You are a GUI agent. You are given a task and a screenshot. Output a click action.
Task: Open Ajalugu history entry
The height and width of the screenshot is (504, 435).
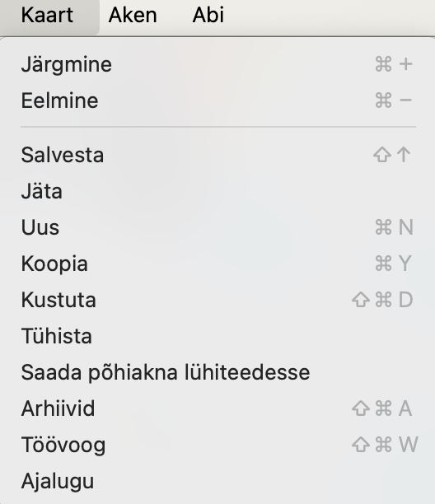click(x=217, y=481)
